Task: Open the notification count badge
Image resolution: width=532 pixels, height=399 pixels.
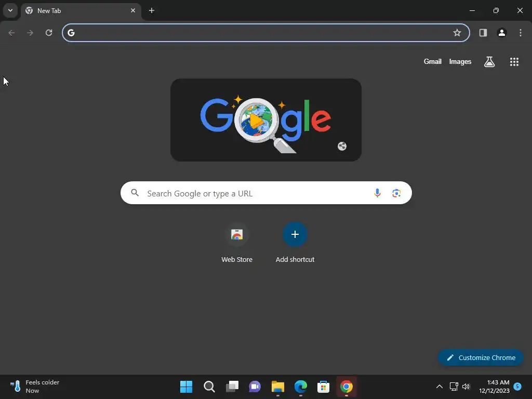Action: click(x=517, y=386)
